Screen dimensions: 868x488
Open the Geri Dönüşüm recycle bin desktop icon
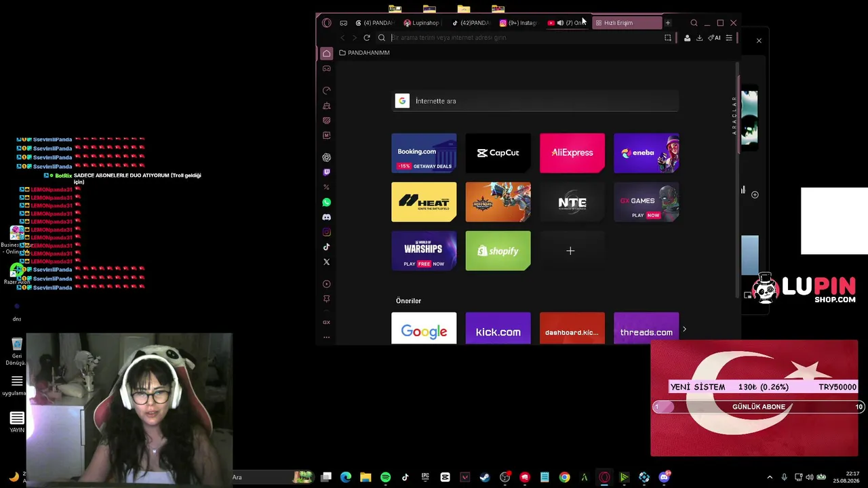pos(17,352)
